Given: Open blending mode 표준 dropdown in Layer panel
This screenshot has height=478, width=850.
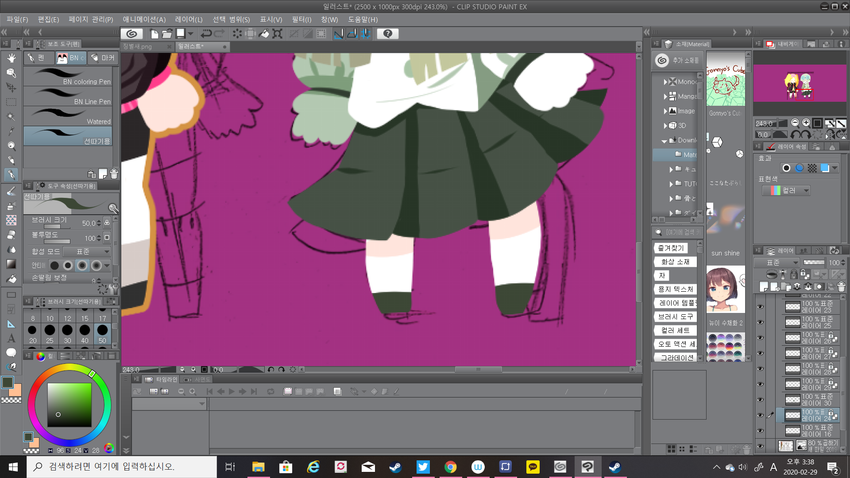Looking at the screenshot, I should 778,262.
